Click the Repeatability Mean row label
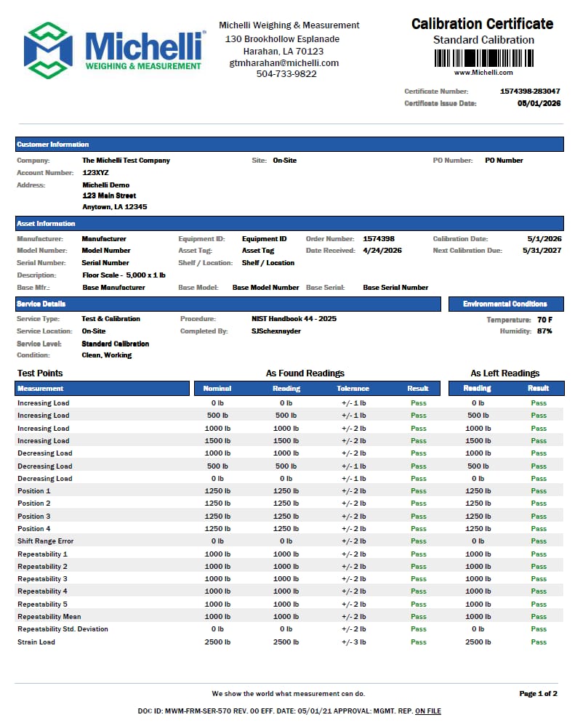575x728 pixels. click(49, 617)
